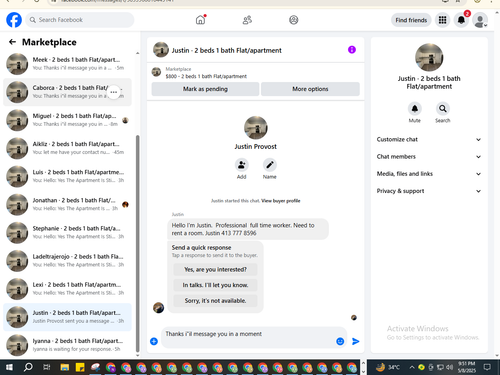
Task: Expand the Chat members section
Action: 429,157
